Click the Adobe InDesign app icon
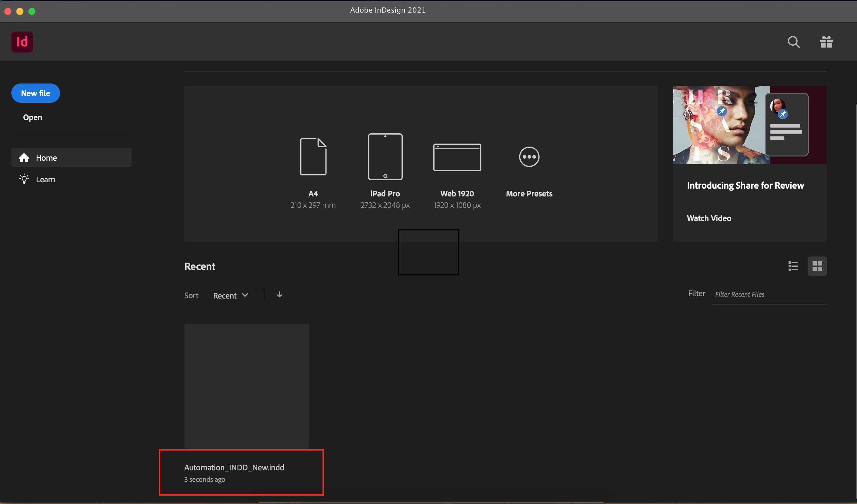857x504 pixels. coord(22,42)
